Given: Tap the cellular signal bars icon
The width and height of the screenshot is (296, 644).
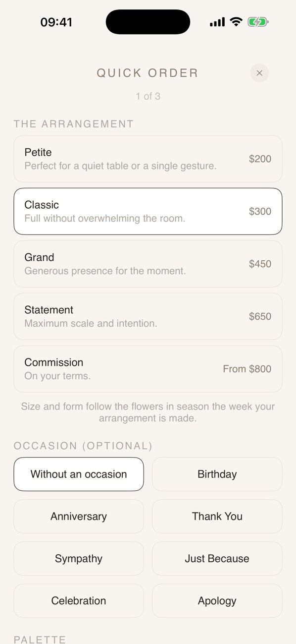Looking at the screenshot, I should [217, 22].
